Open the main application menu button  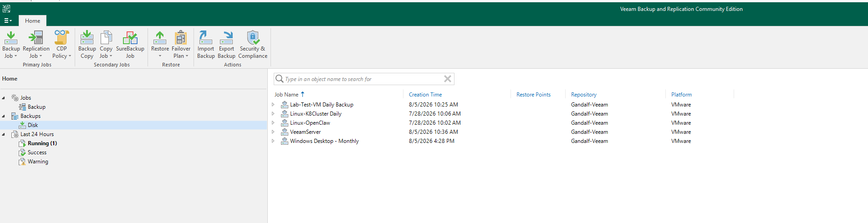pyautogui.click(x=8, y=20)
